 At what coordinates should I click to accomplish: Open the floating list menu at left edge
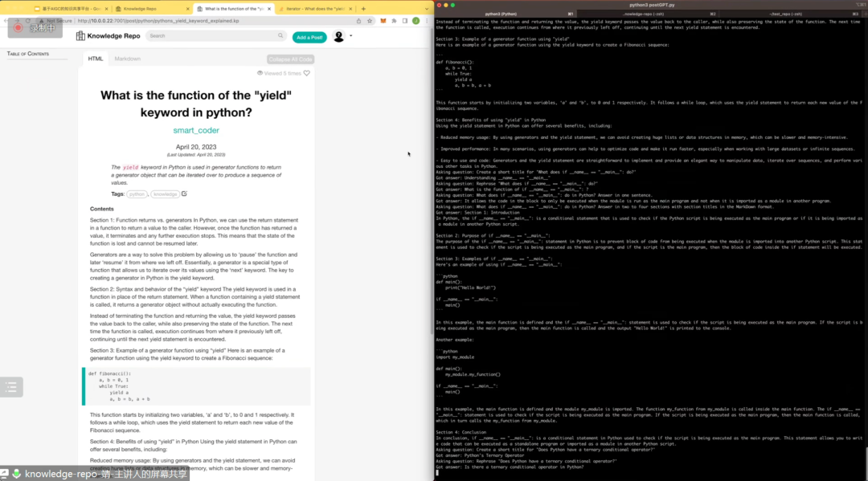click(x=11, y=387)
